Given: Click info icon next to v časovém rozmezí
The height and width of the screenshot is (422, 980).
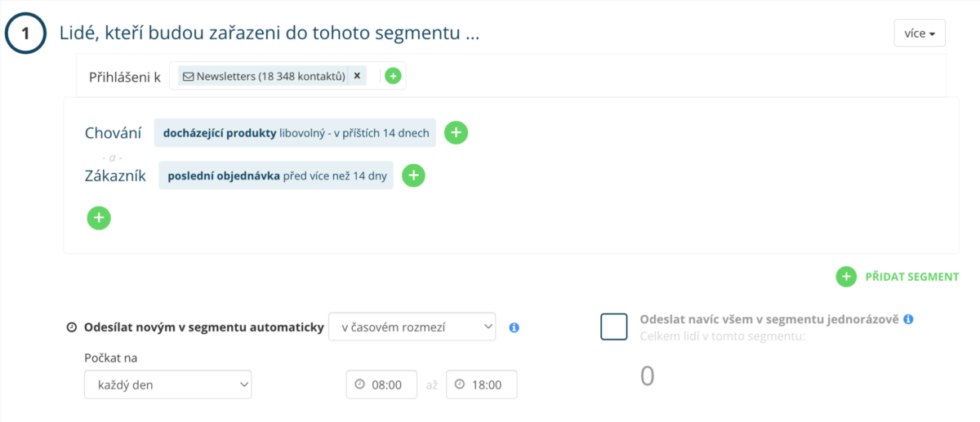Looking at the screenshot, I should [x=514, y=327].
